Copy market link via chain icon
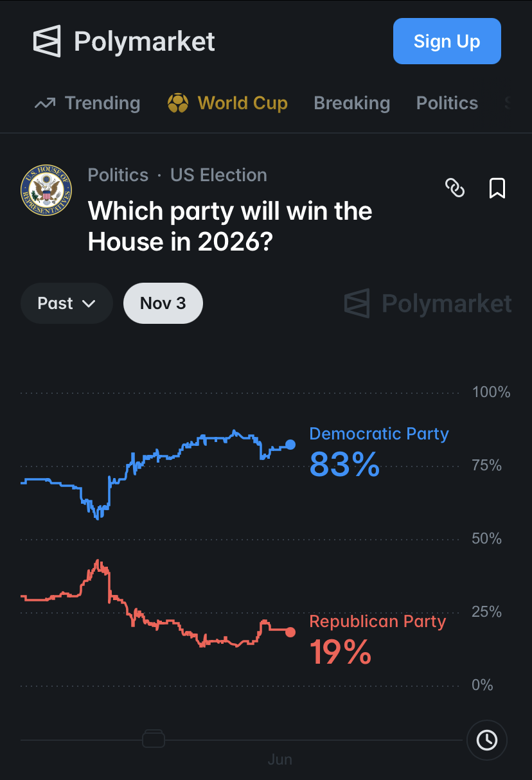The image size is (532, 780). [455, 188]
